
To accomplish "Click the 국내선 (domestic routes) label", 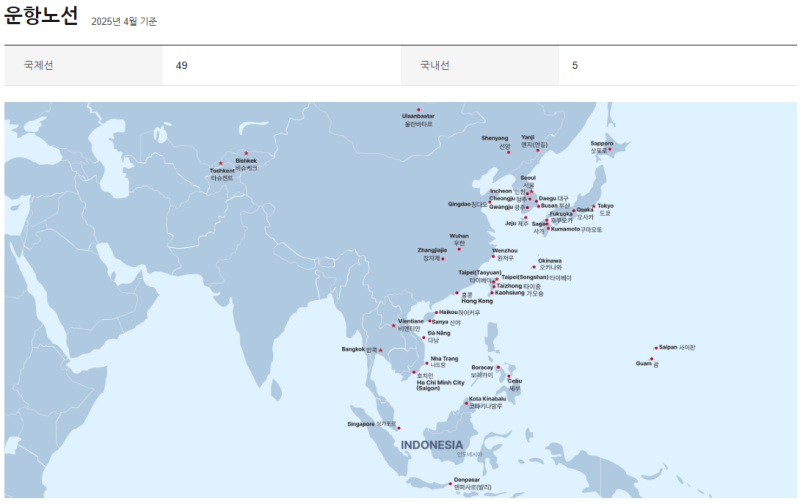I will pyautogui.click(x=435, y=65).
